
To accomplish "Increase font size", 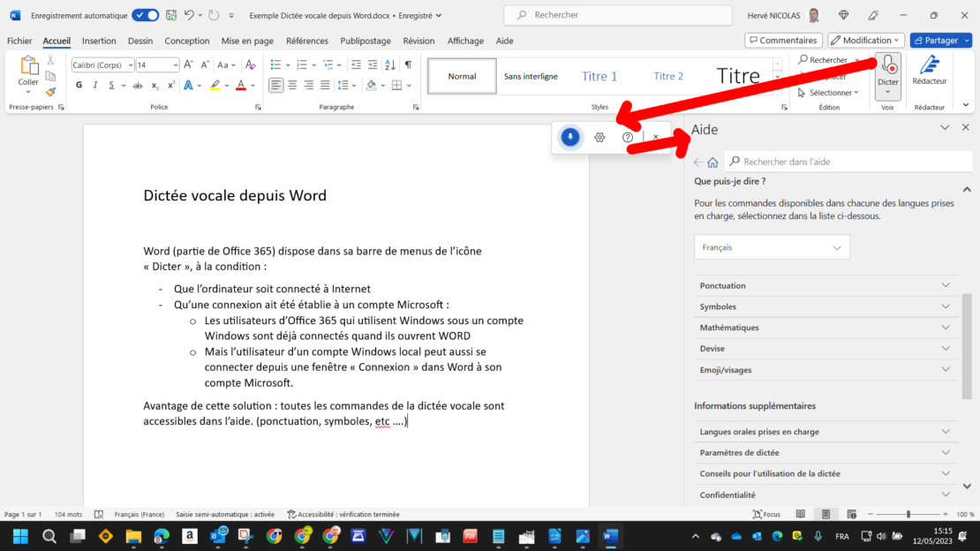I will pyautogui.click(x=188, y=65).
